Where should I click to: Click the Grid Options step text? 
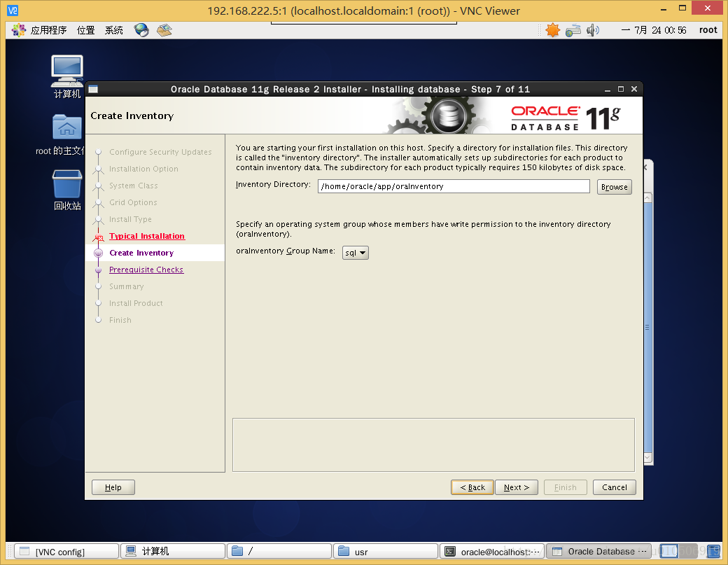tap(133, 202)
